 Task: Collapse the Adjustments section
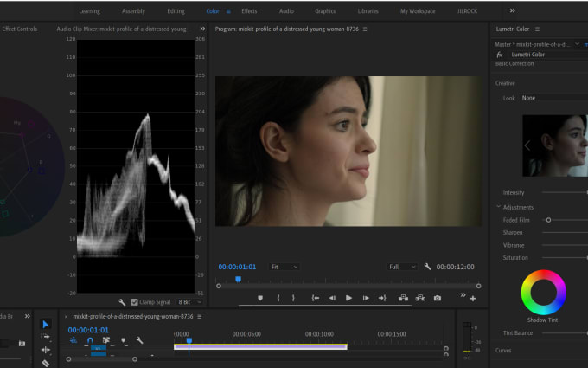[x=498, y=207]
